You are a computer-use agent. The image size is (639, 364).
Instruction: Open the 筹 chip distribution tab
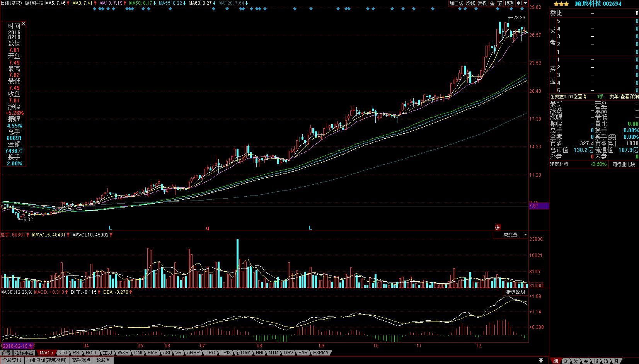(x=586, y=361)
